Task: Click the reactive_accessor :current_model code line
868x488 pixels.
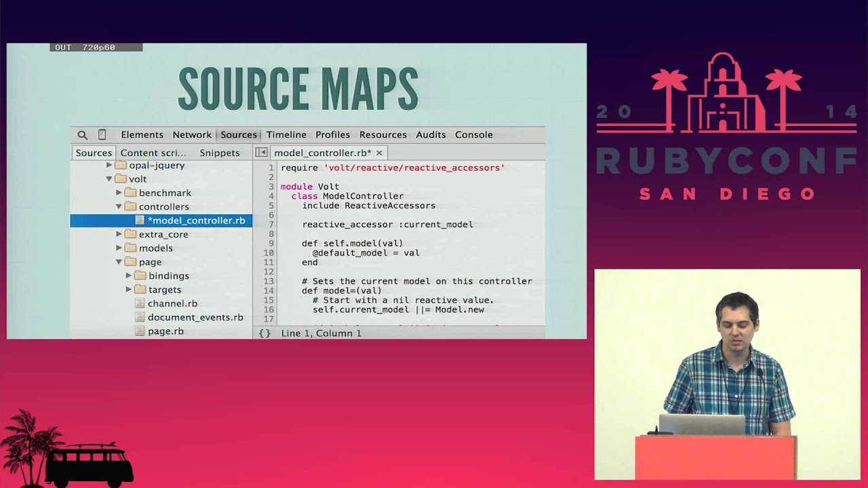Action: pos(388,224)
